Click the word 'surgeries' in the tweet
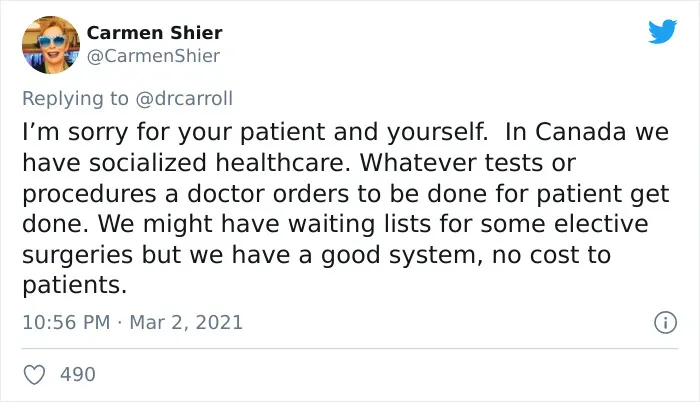Image resolution: width=700 pixels, height=402 pixels. tap(78, 255)
